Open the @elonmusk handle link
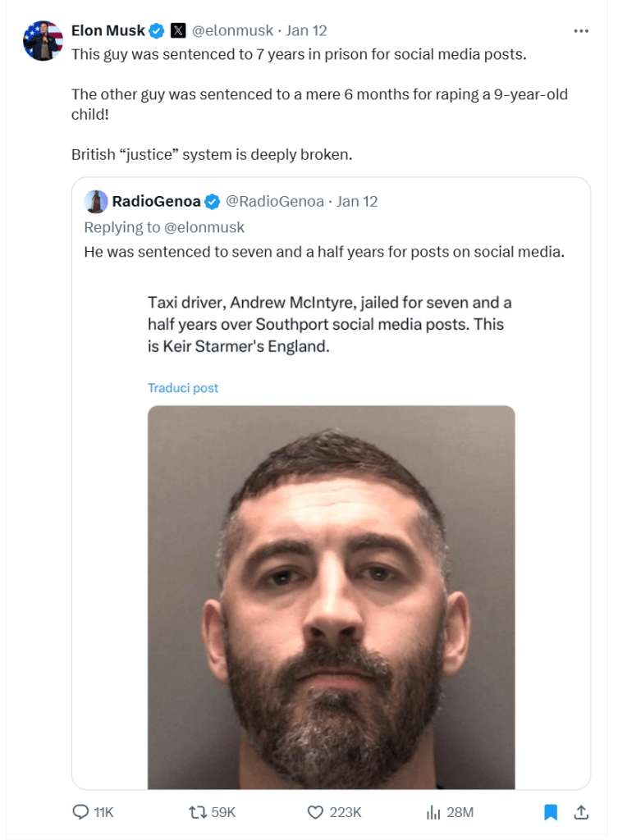The height and width of the screenshot is (840, 618). 232,30
